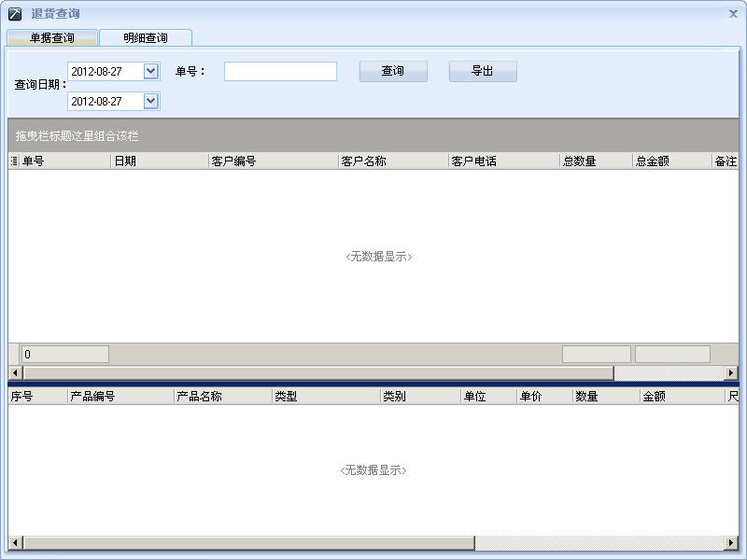Click the 单号 text input box

point(281,72)
